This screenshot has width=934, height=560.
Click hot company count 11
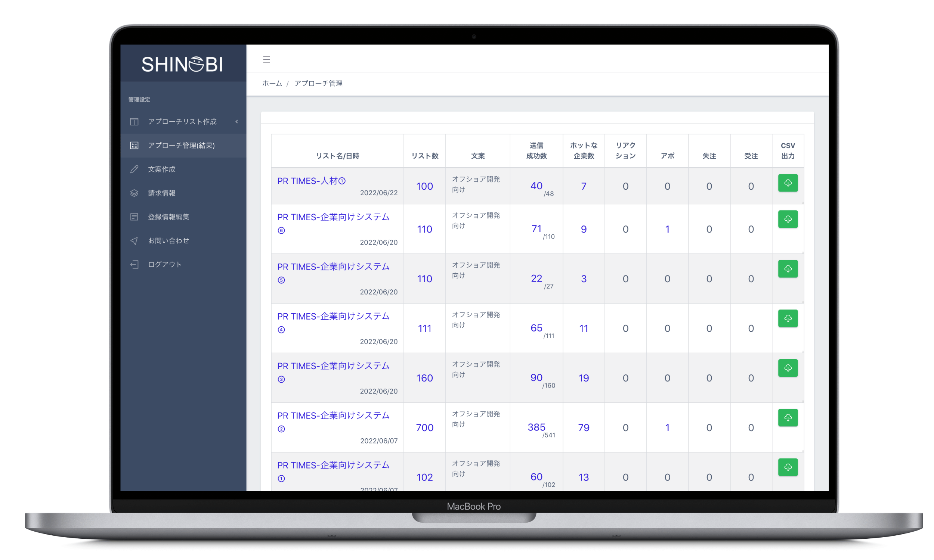coord(583,328)
